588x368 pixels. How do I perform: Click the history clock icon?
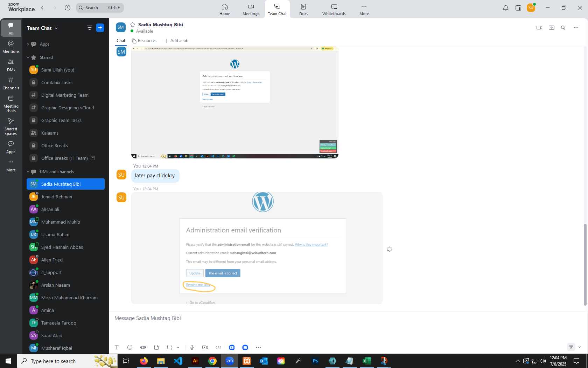pyautogui.click(x=68, y=8)
